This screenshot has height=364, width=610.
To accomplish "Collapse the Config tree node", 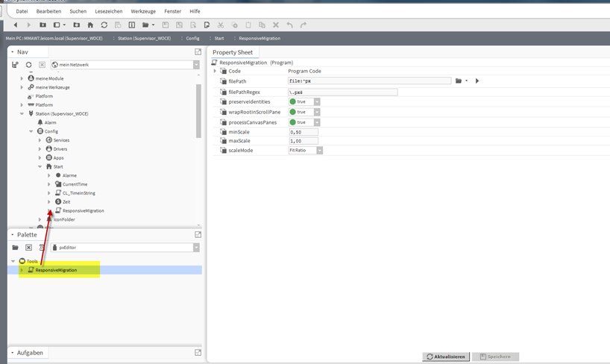I will click(31, 131).
